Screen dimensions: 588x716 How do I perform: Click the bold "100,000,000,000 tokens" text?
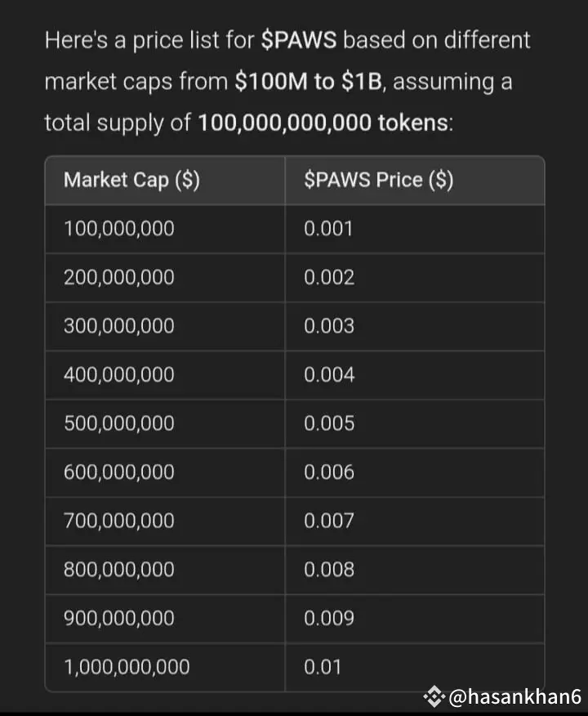[323, 123]
